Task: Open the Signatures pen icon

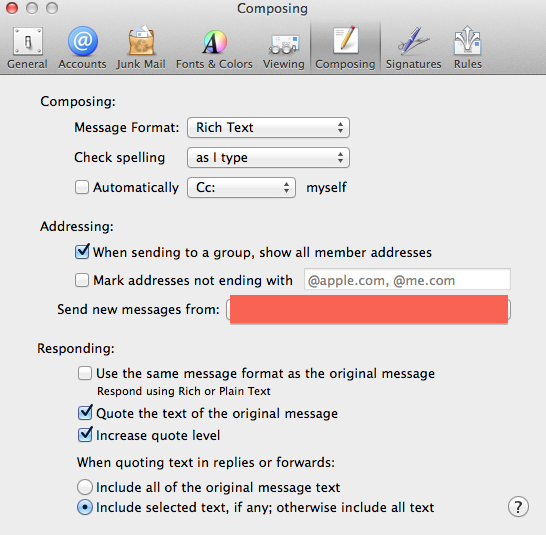Action: click(414, 41)
